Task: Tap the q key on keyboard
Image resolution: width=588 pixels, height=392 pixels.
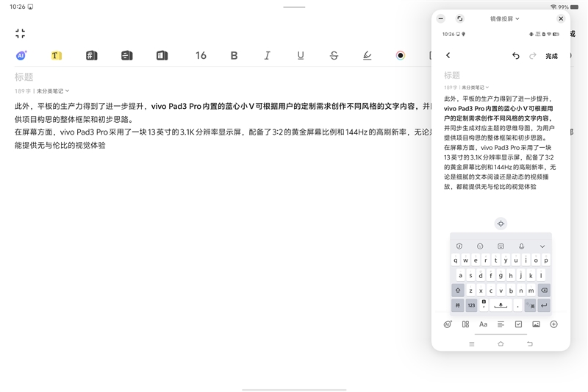Action: pos(456,260)
